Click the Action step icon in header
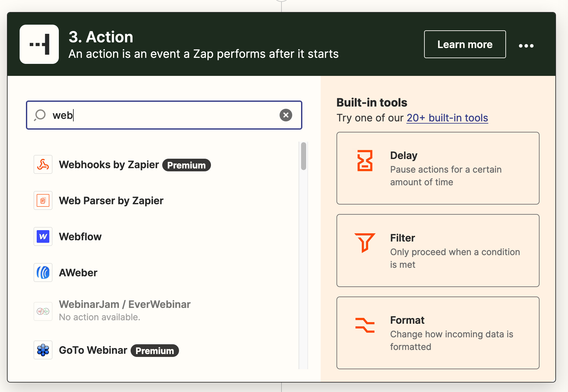 39,44
